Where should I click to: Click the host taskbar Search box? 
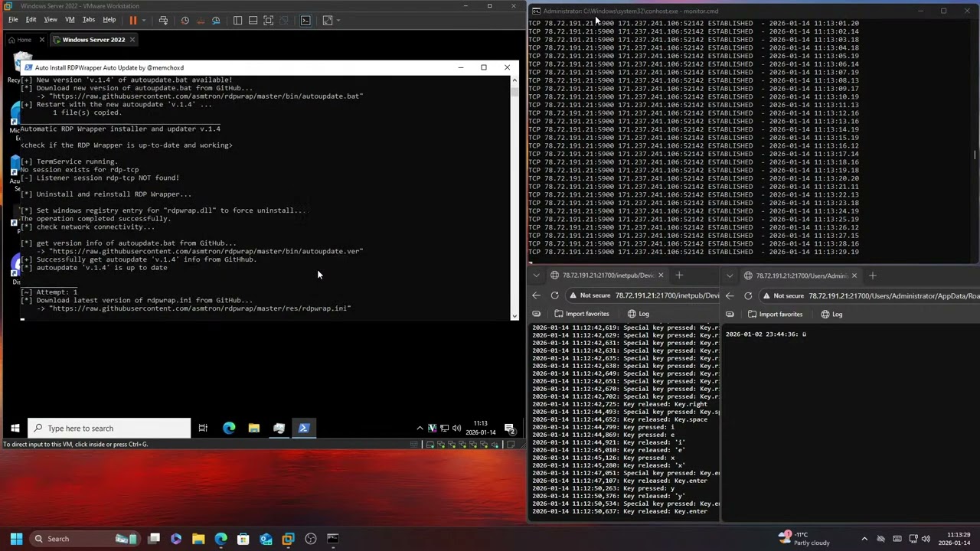pos(86,539)
